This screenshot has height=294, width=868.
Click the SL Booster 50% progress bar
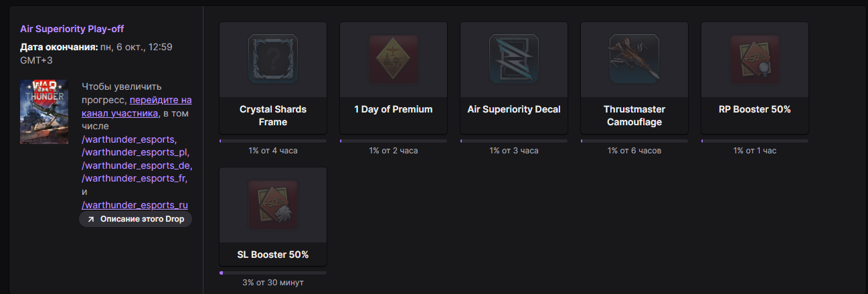[x=272, y=273]
